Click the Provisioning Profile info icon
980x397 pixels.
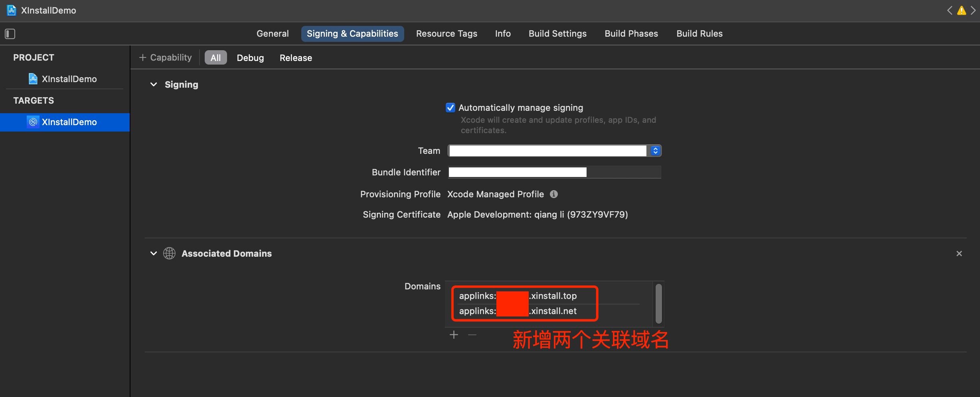click(x=554, y=194)
